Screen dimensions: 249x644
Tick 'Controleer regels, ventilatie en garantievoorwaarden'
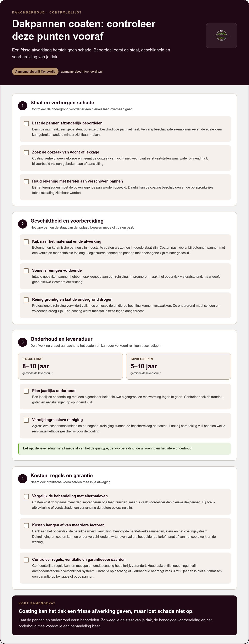pos(26,560)
